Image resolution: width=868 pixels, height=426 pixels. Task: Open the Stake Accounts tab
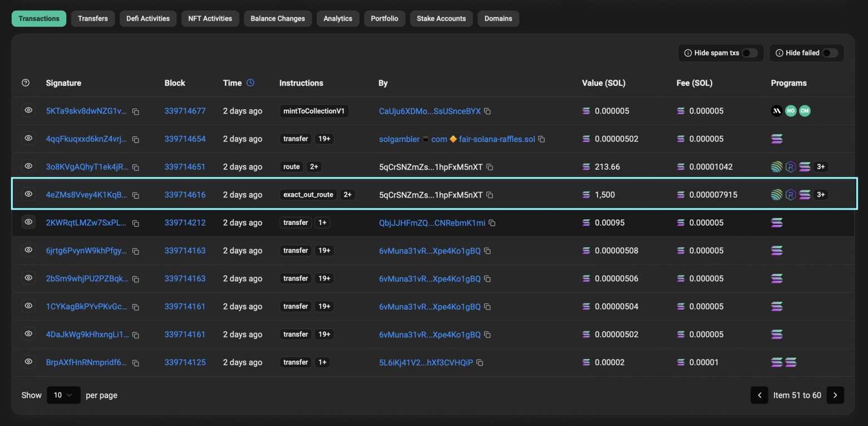[x=441, y=18]
